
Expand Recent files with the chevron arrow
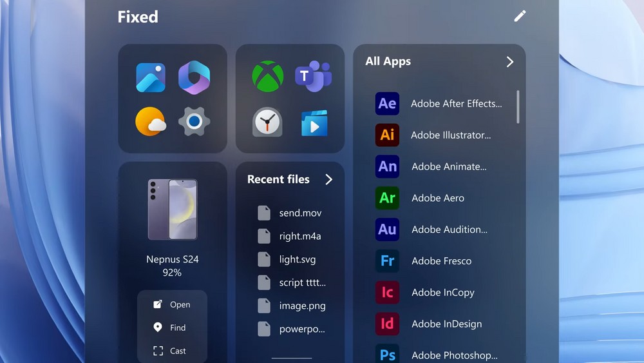329,179
